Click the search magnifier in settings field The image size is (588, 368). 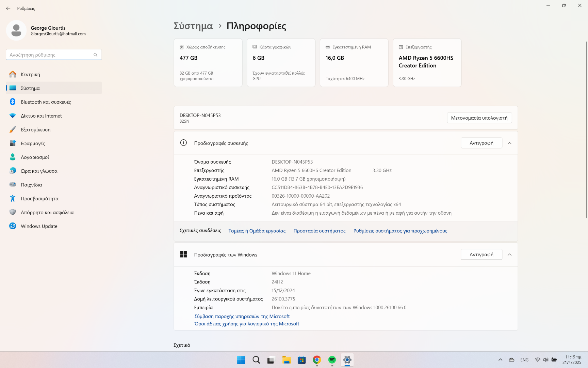(x=96, y=55)
